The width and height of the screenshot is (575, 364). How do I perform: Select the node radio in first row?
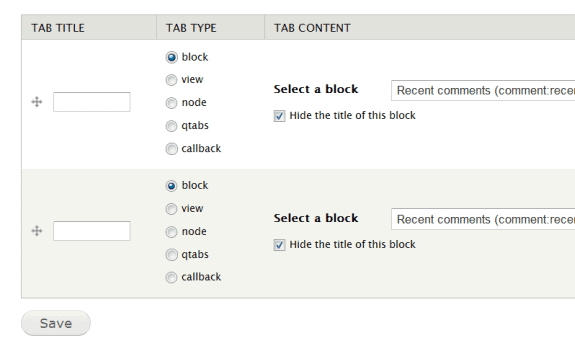[x=171, y=103]
